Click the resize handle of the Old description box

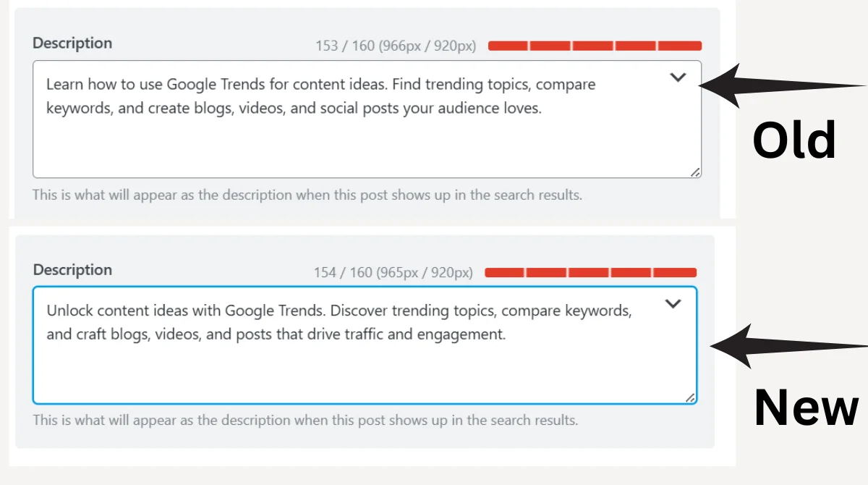(694, 172)
